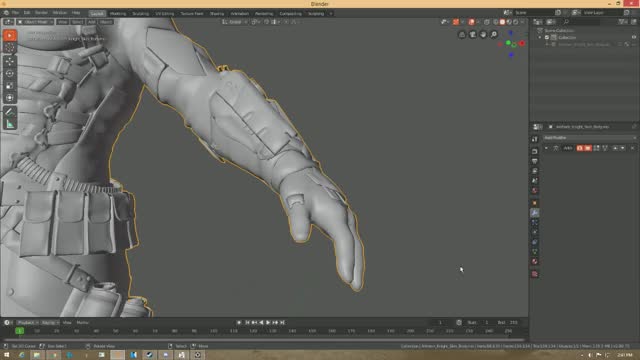The height and width of the screenshot is (360, 640).
Task: Open the outliner filter dropdown
Action: coord(622,22)
